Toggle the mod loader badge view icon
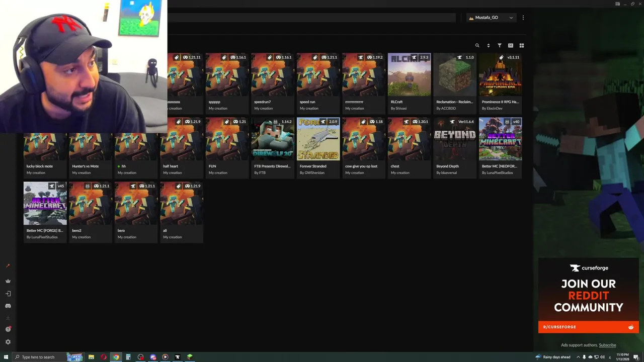Viewport: 644px width, 362px height. click(511, 45)
